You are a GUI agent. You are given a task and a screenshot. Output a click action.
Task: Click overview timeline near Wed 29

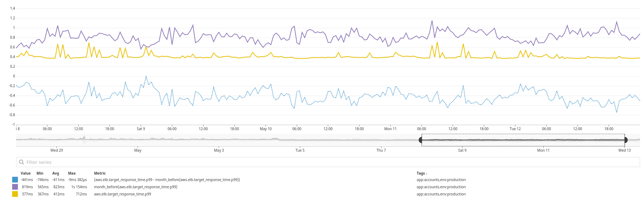pyautogui.click(x=57, y=140)
